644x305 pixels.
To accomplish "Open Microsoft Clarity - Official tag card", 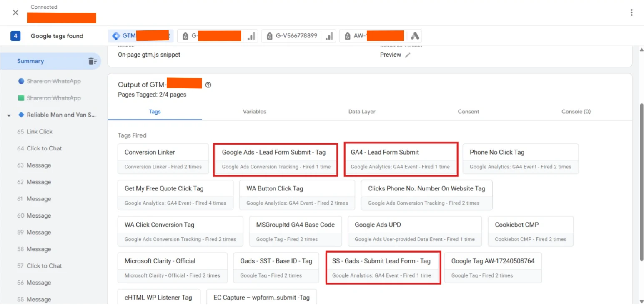I will 173,268.
